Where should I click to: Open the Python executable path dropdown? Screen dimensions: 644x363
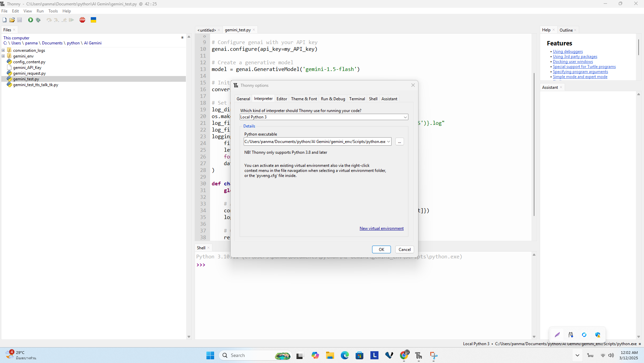389,142
